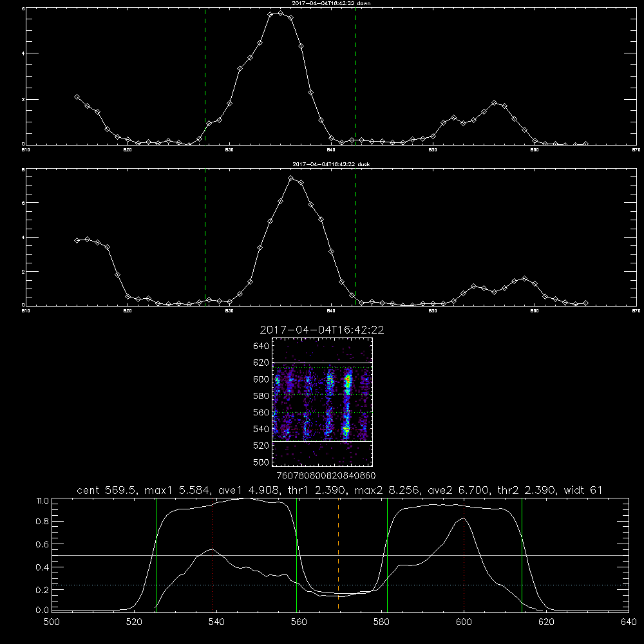Click the '620' label on heatmap y-axis

261,363
